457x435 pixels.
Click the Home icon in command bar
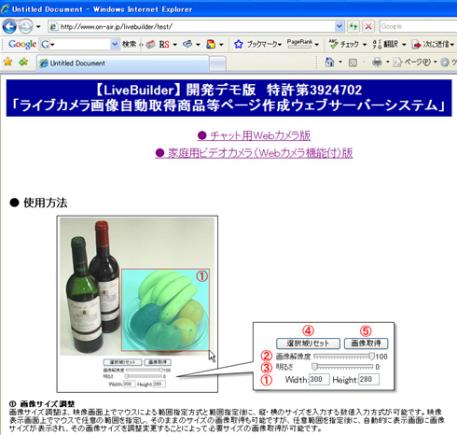coord(329,62)
